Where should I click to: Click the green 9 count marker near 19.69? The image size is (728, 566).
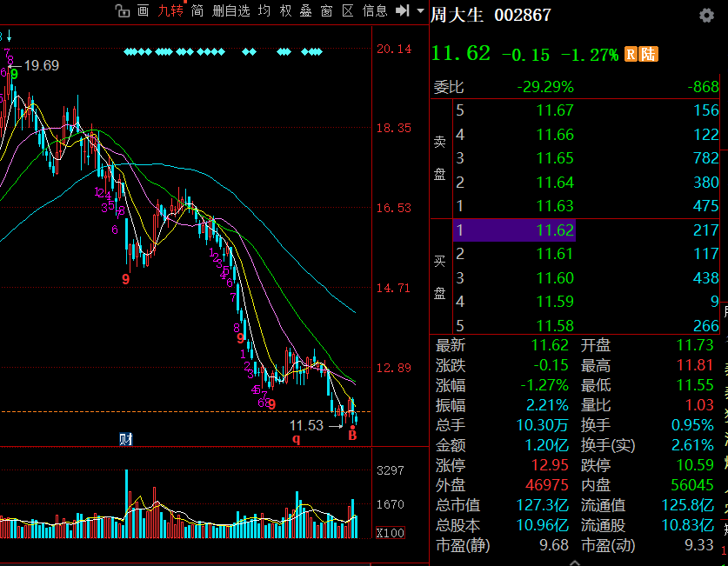coord(15,74)
